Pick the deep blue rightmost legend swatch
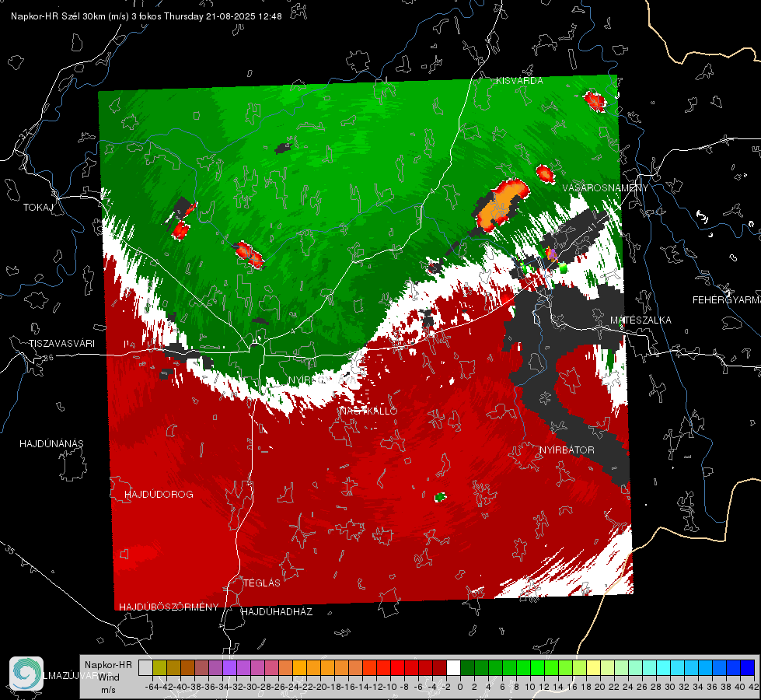Viewport: 761px width, 700px height. pyautogui.click(x=748, y=667)
